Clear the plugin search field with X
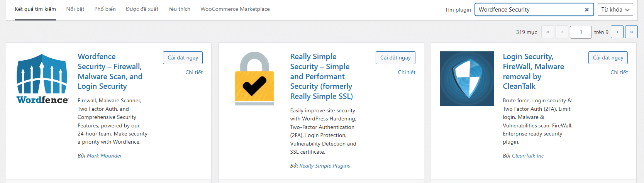Screen dimensions: 644x183 (586, 10)
